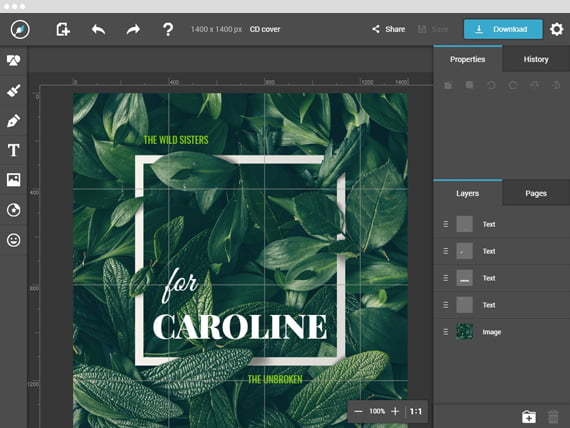Redo the last undone action
The height and width of the screenshot is (428, 570).
pos(133,29)
